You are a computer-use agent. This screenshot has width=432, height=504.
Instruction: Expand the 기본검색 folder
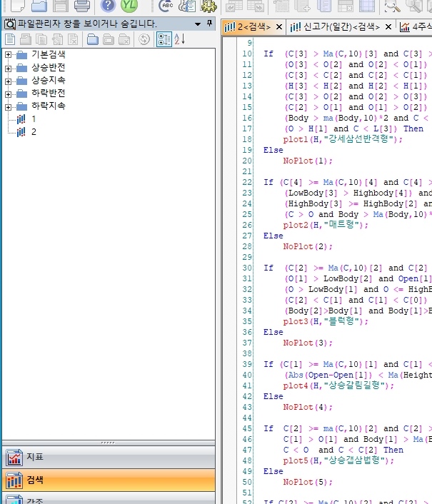click(x=9, y=55)
